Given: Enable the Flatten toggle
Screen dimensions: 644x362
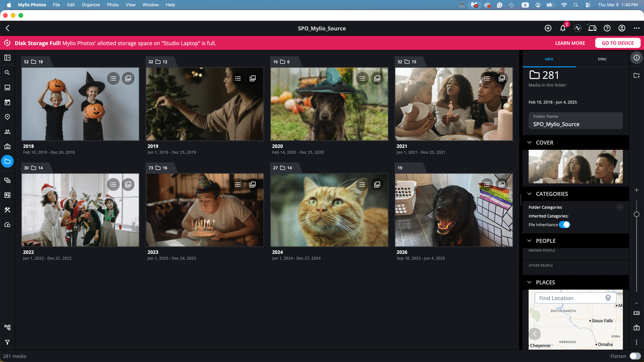Looking at the screenshot, I should pyautogui.click(x=635, y=356).
